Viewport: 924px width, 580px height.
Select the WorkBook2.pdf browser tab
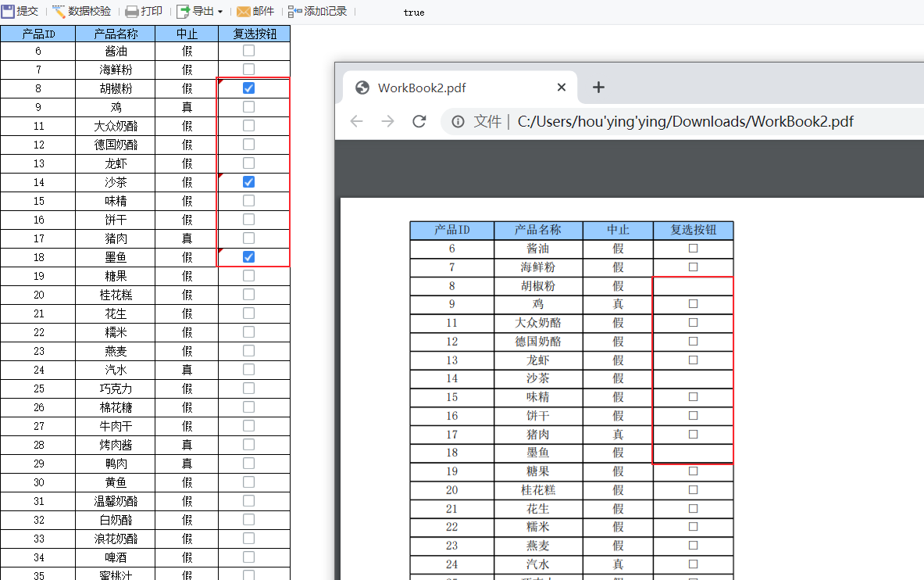pos(459,88)
